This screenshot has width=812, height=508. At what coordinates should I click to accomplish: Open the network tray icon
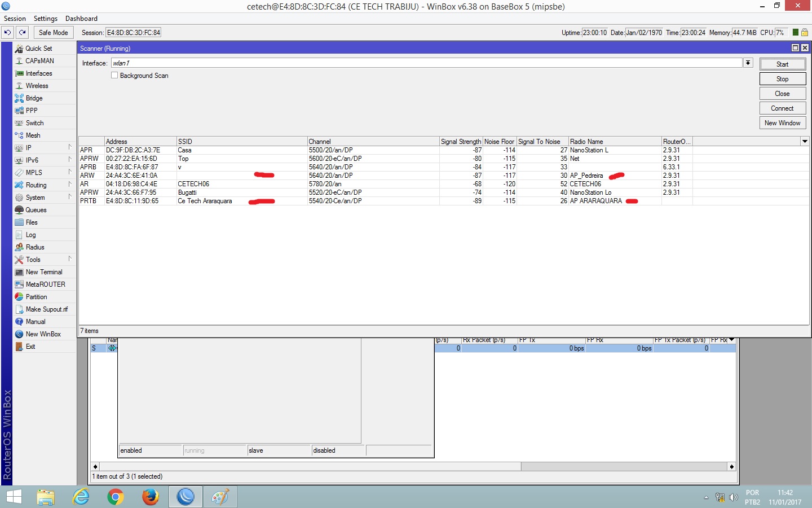[720, 497]
